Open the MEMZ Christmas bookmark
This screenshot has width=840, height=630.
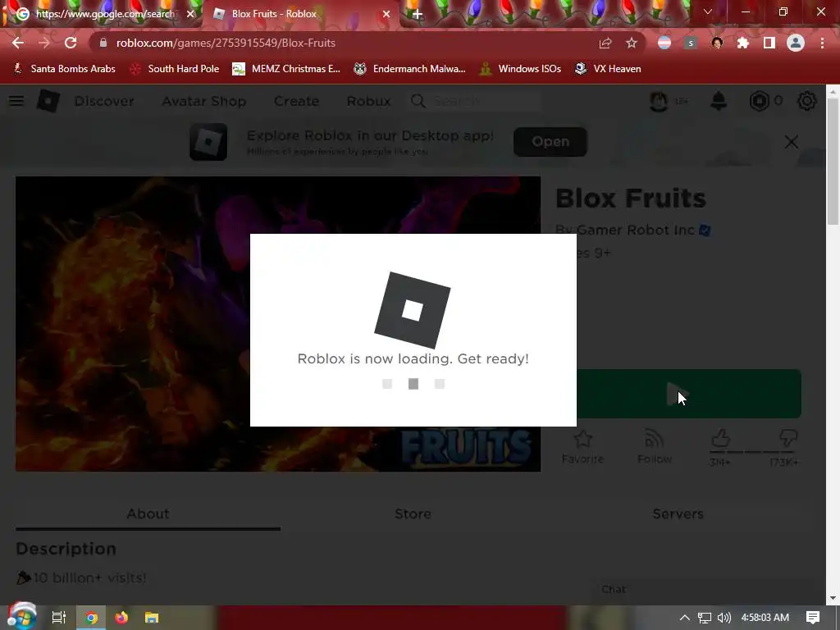[286, 69]
